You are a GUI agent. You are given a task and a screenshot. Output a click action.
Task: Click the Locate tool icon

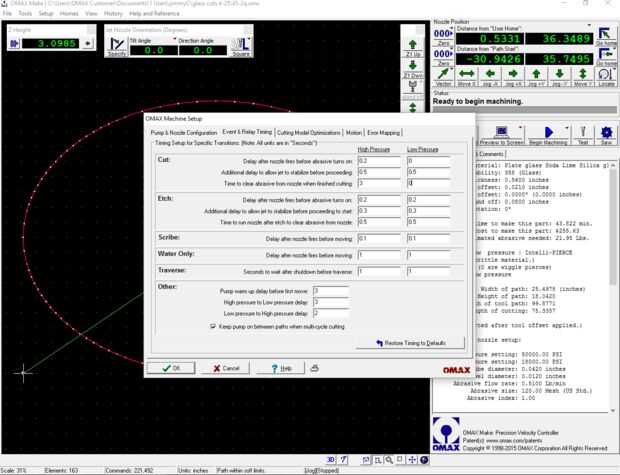(x=604, y=74)
